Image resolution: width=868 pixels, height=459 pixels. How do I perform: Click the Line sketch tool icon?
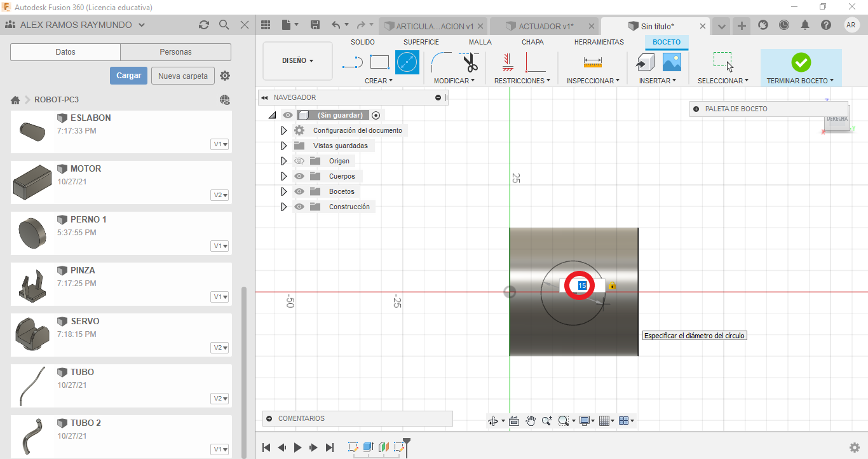click(x=353, y=62)
